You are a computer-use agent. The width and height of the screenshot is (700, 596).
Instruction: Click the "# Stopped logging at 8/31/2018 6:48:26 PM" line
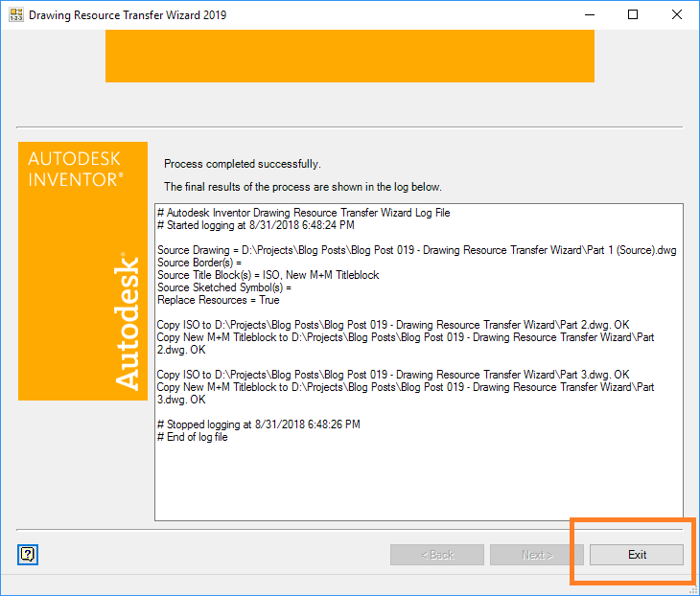point(259,424)
